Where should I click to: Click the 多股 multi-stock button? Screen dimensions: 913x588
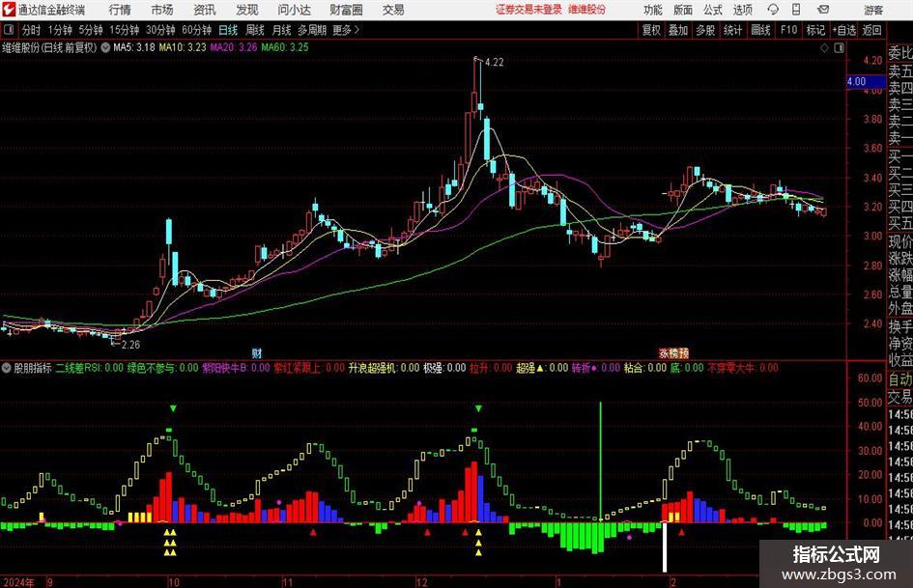click(705, 30)
